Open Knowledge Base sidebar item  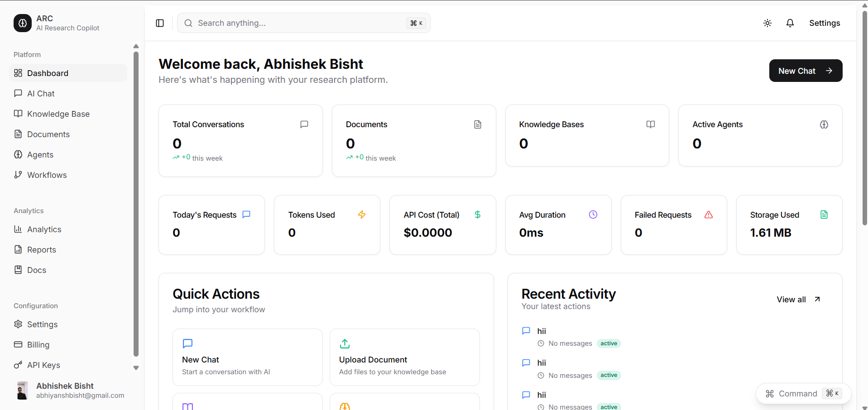coord(68,114)
